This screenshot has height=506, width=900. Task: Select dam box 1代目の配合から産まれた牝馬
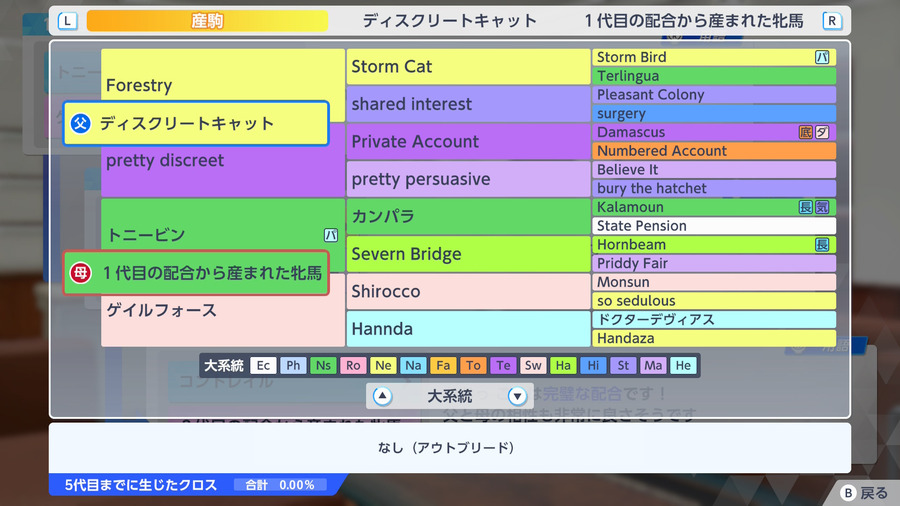[196, 273]
